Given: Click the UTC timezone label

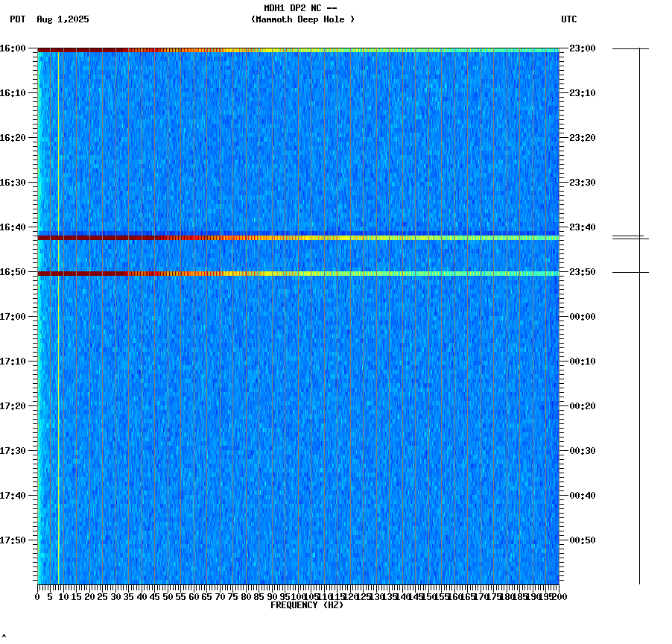Looking at the screenshot, I should tap(568, 20).
